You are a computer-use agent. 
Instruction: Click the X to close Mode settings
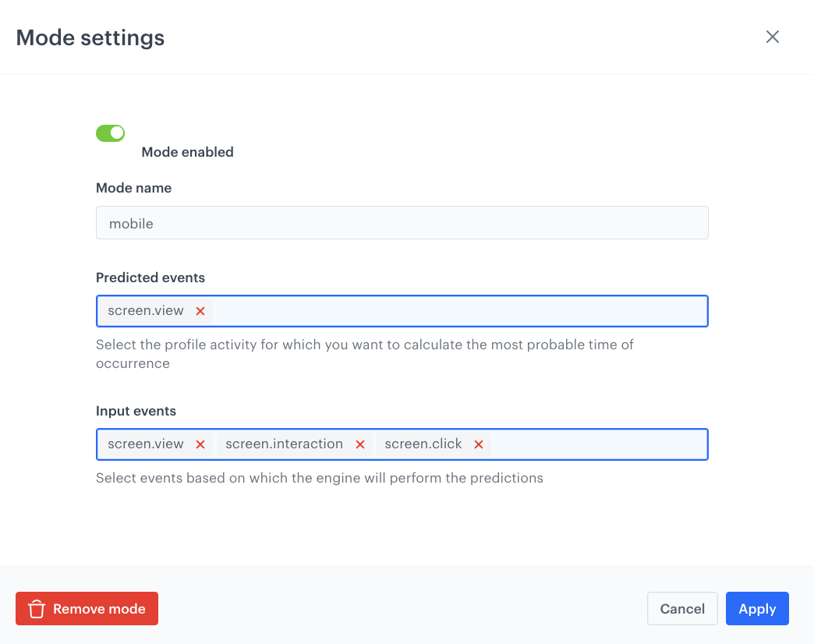click(x=772, y=37)
